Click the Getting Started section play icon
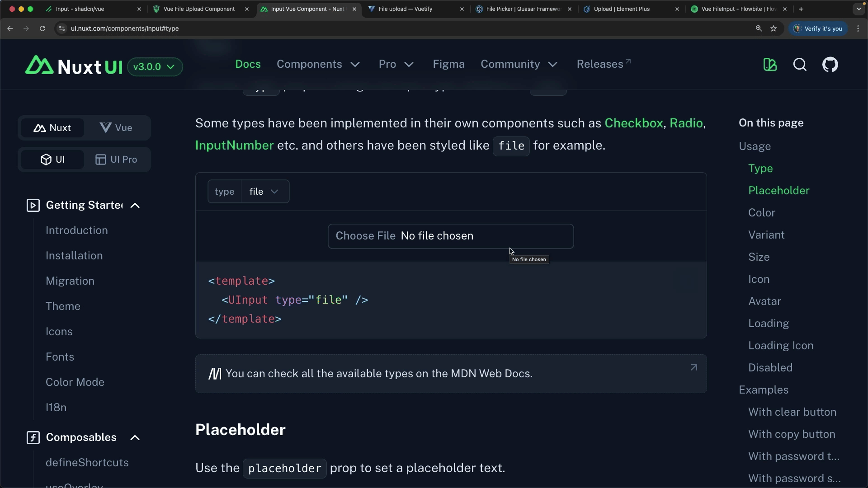Viewport: 868px width, 488px height. [x=33, y=206]
